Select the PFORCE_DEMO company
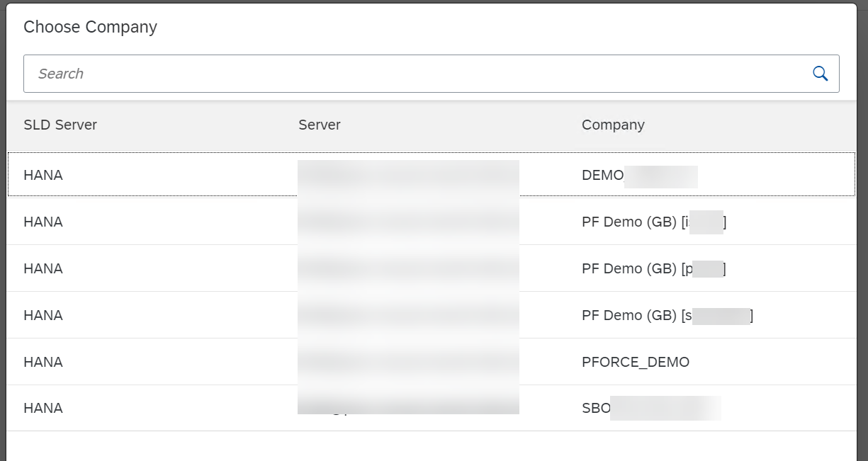 click(635, 362)
